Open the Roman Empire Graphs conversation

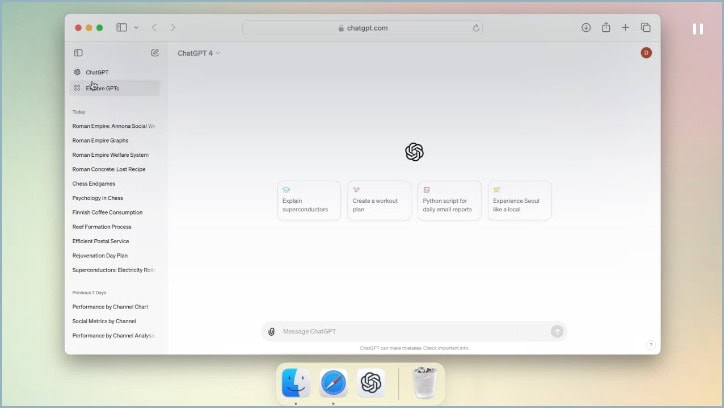[100, 140]
